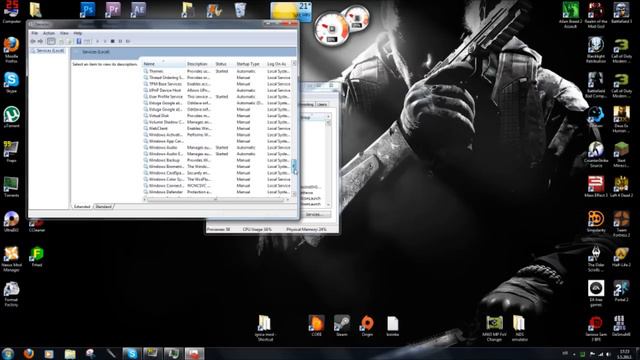Open Firefox from the taskbar
The height and width of the screenshot is (360, 640).
coord(29,353)
